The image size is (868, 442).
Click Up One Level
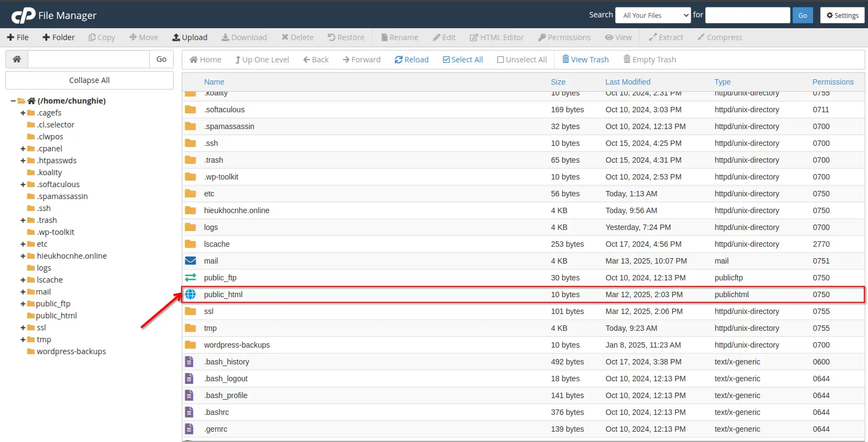(x=262, y=60)
